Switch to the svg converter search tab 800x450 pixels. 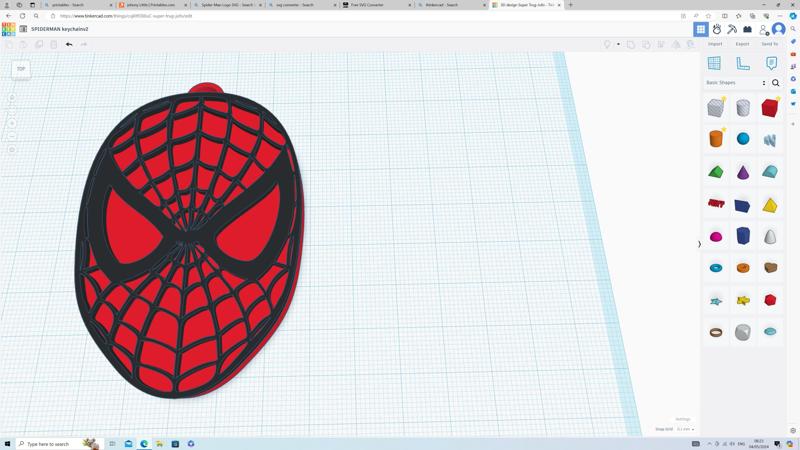302,5
